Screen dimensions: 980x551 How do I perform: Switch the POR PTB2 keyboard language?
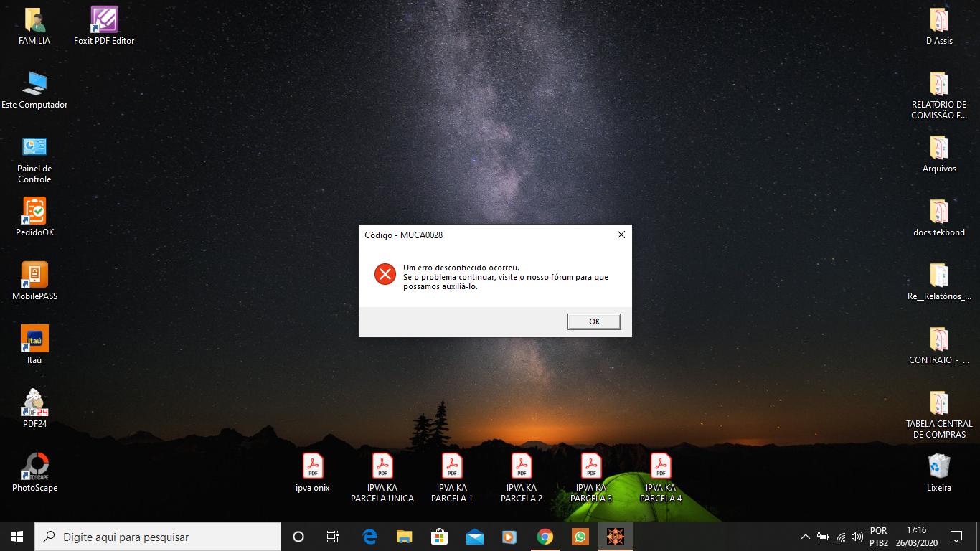point(878,537)
